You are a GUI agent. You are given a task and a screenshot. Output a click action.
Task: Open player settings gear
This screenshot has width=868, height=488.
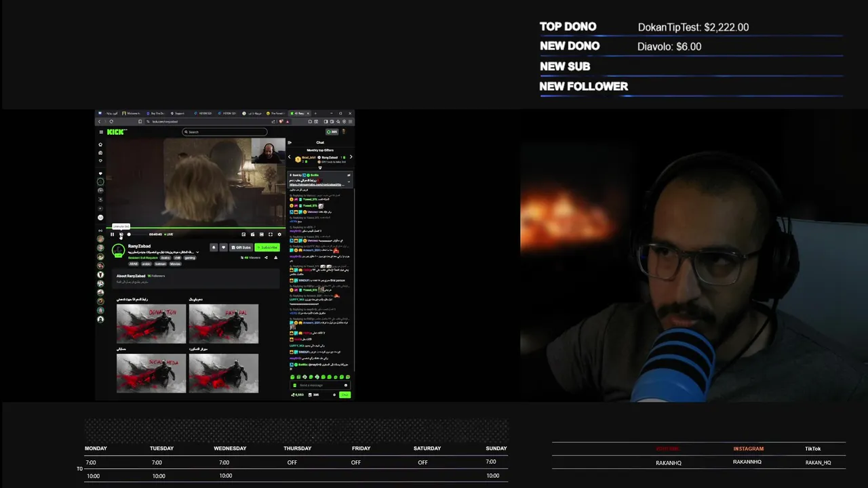(279, 235)
